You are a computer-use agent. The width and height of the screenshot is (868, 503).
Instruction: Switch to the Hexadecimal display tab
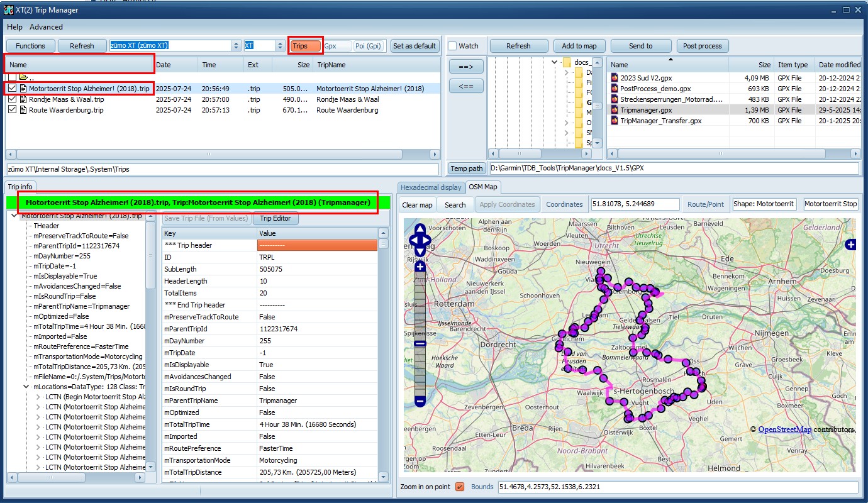431,187
